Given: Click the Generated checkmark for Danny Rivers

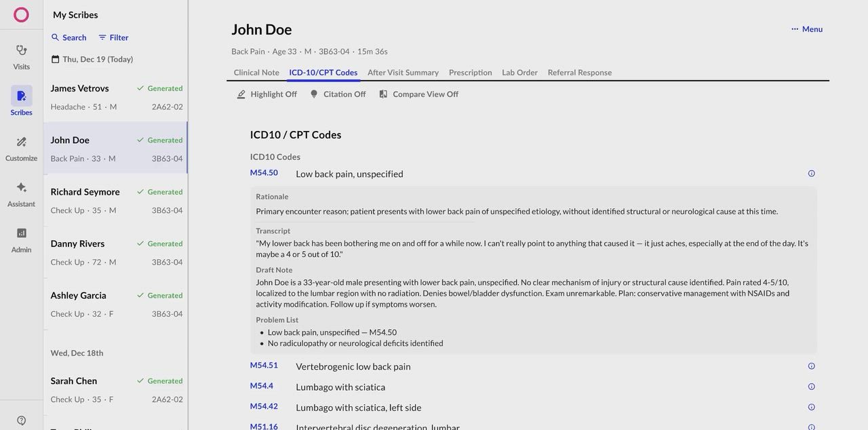Looking at the screenshot, I should [x=140, y=243].
